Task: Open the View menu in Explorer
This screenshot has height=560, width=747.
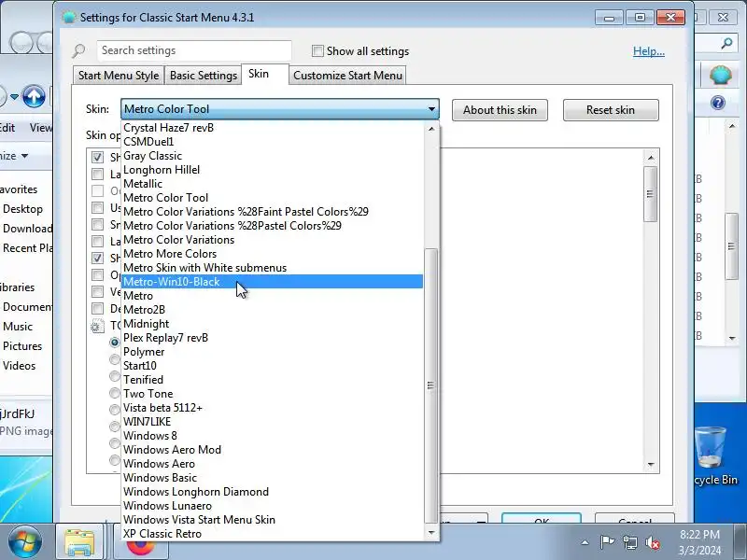Action: pyautogui.click(x=41, y=128)
